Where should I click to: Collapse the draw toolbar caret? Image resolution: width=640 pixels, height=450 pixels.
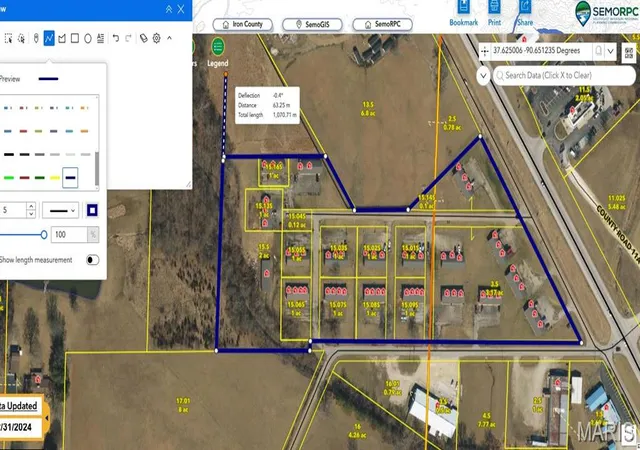[x=169, y=38]
